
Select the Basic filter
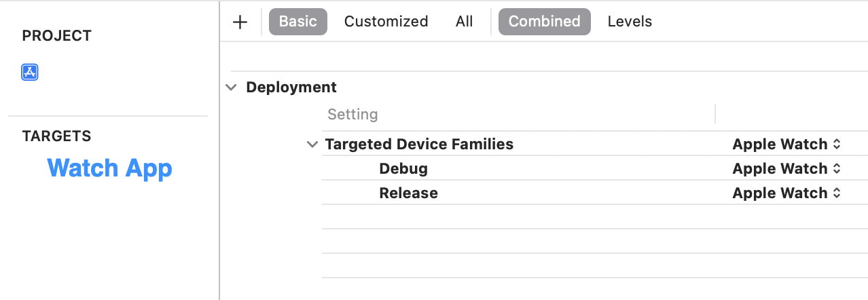point(298,22)
